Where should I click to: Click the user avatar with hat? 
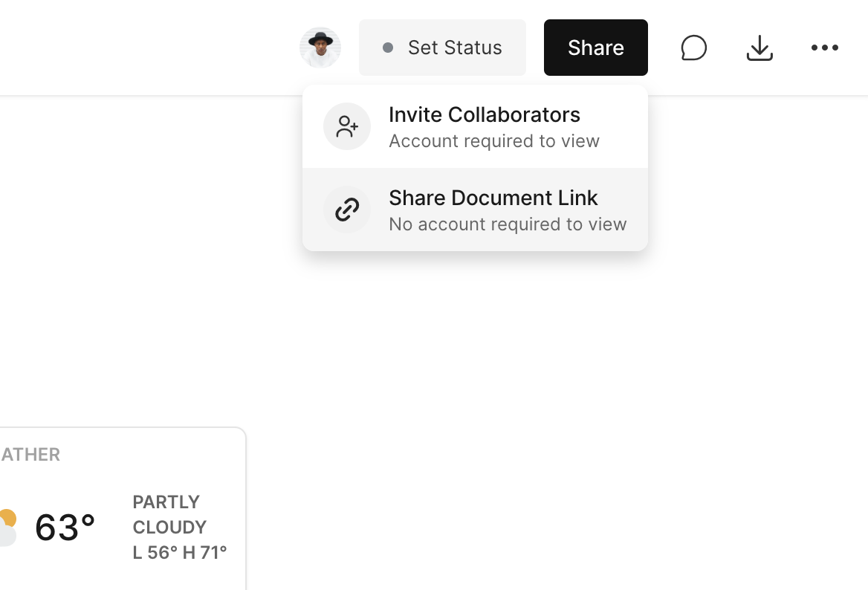tap(320, 48)
